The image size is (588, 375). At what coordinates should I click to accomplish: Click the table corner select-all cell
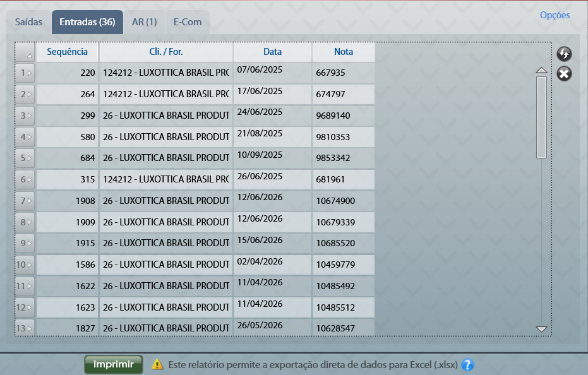tap(25, 52)
